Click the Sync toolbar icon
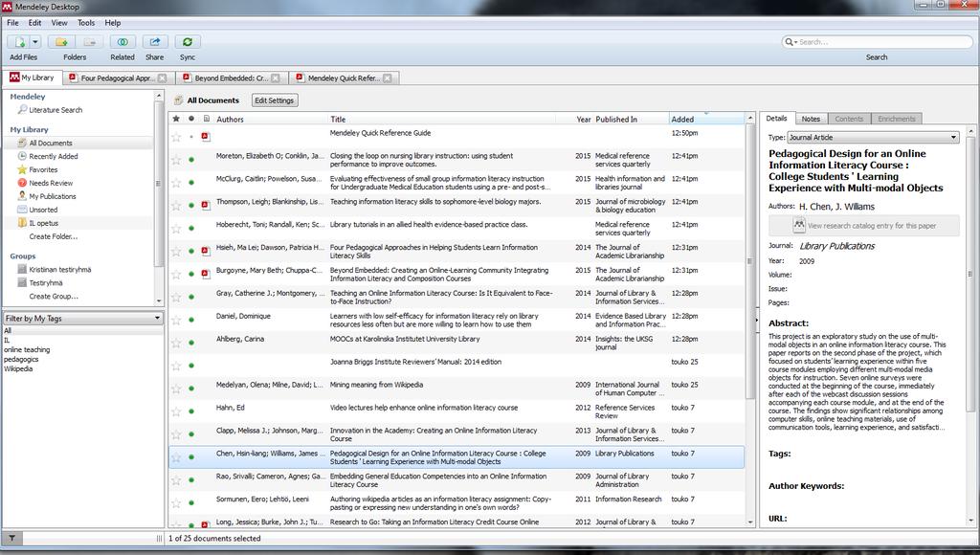The height and width of the screenshot is (555, 980). [187, 42]
